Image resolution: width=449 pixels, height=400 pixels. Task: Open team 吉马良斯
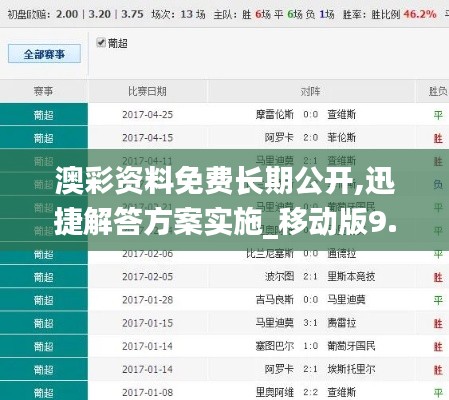coord(275,300)
